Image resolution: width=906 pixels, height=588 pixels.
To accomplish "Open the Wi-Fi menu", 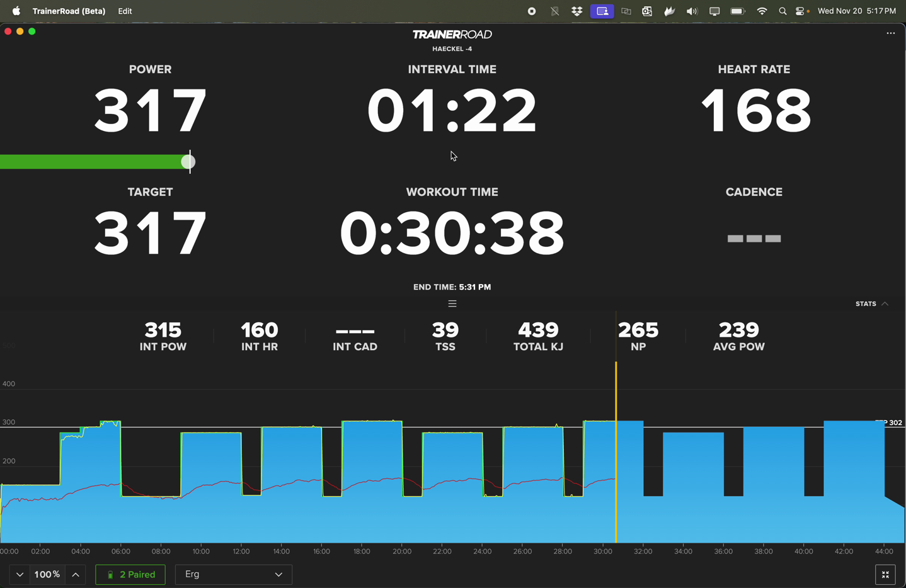I will (762, 11).
